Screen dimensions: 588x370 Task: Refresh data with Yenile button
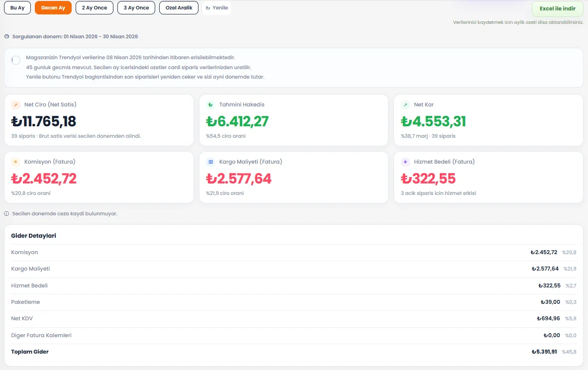(217, 8)
